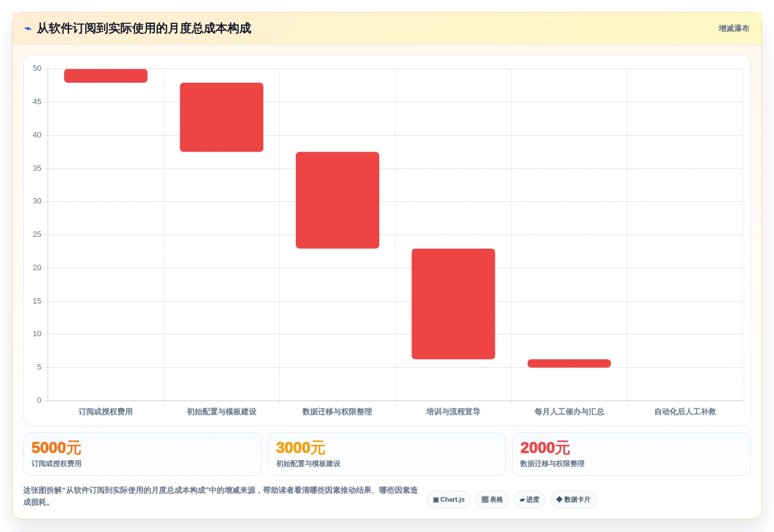The width and height of the screenshot is (774, 532).
Task: Click the 表格 tag chip
Action: pyautogui.click(x=492, y=500)
